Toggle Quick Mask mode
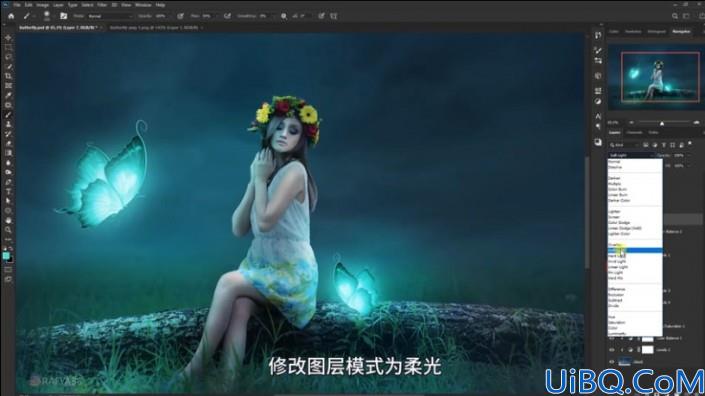This screenshot has height=396, width=705. point(8,270)
